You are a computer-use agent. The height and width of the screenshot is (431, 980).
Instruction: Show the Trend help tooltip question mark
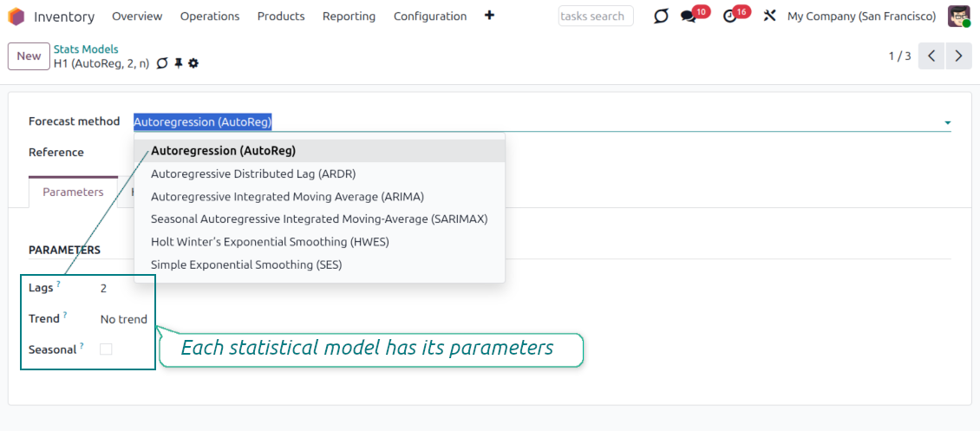65,316
